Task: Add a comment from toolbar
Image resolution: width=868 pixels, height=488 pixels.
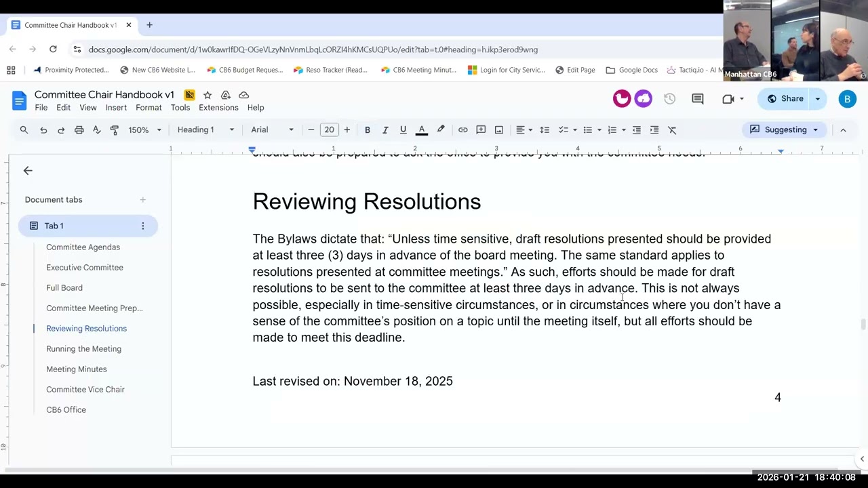Action: click(481, 129)
